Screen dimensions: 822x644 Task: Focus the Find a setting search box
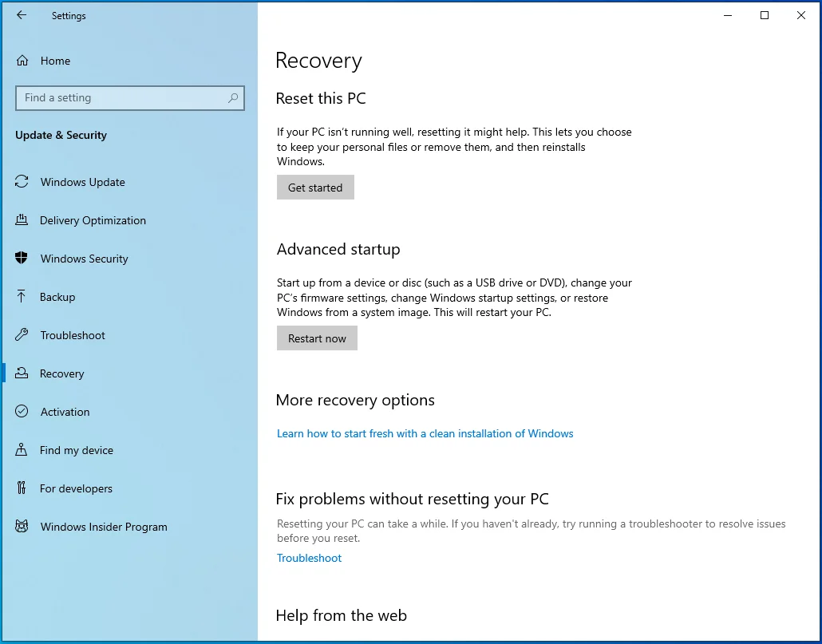coord(130,98)
